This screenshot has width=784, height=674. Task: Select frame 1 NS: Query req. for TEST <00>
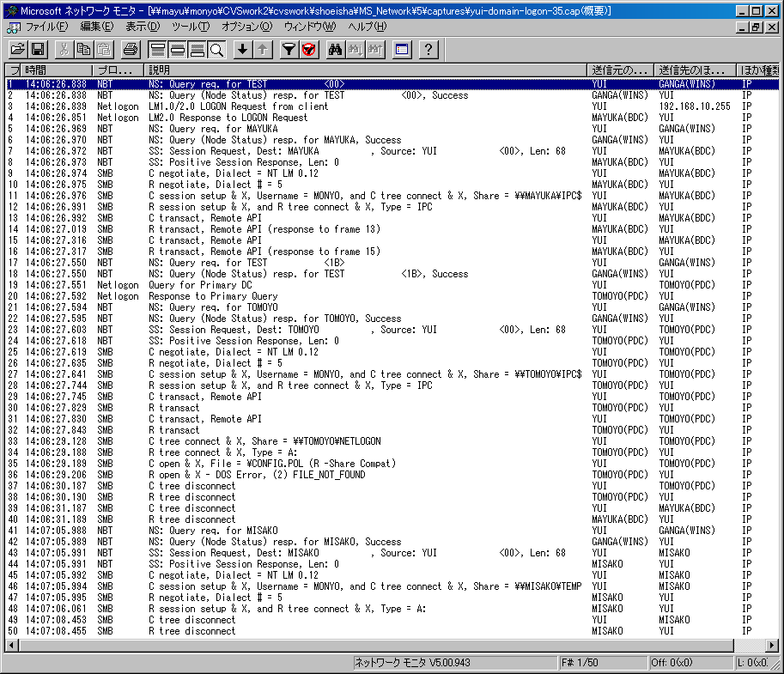[x=392, y=84]
